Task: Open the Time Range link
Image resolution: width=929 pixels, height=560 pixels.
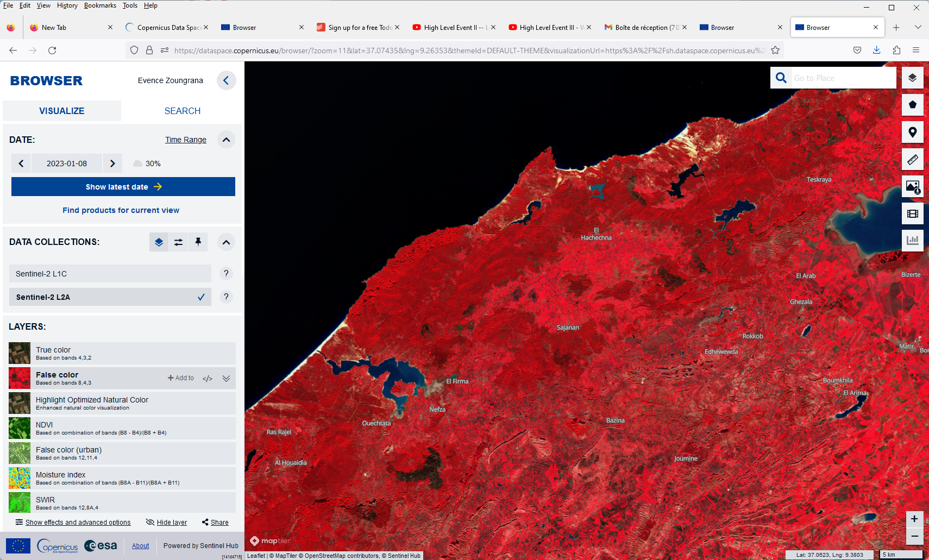Action: 186,140
